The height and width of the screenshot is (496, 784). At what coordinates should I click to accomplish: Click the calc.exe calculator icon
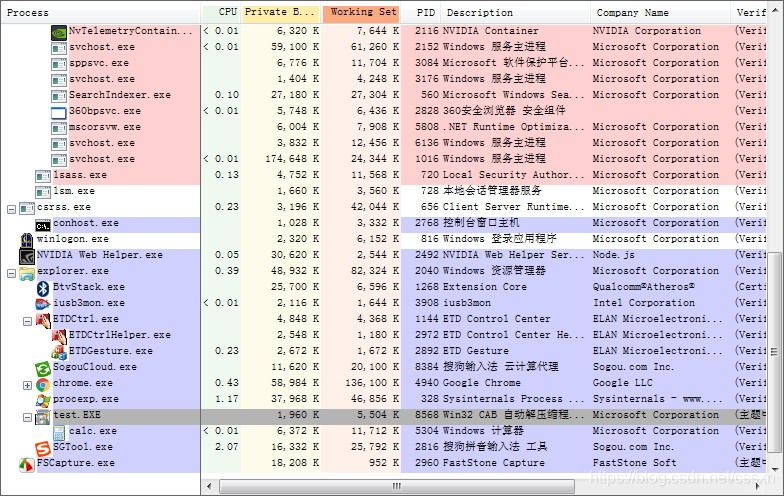(x=59, y=432)
